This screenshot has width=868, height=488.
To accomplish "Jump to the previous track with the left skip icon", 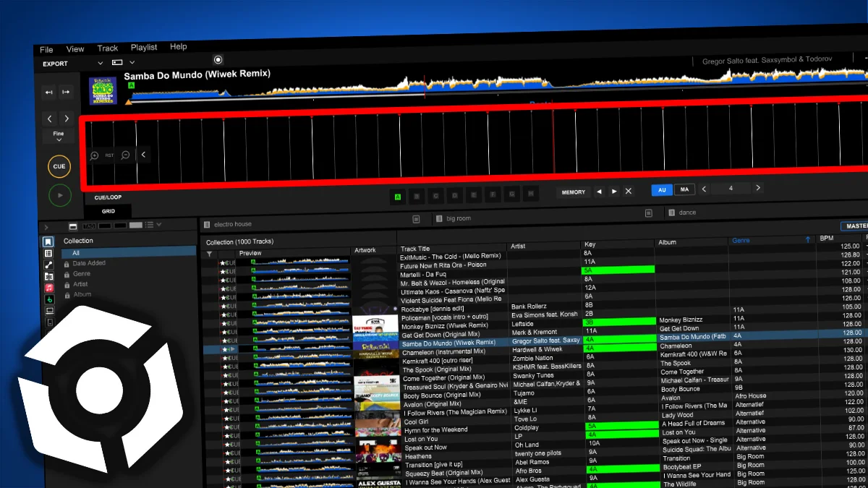I will point(49,92).
